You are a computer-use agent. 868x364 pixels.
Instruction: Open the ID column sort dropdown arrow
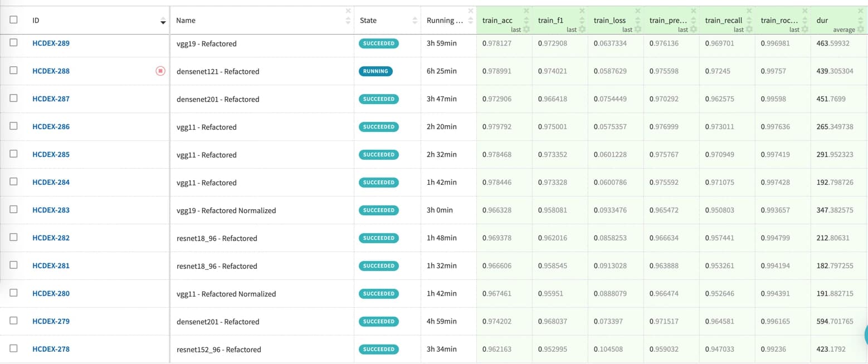tap(163, 22)
